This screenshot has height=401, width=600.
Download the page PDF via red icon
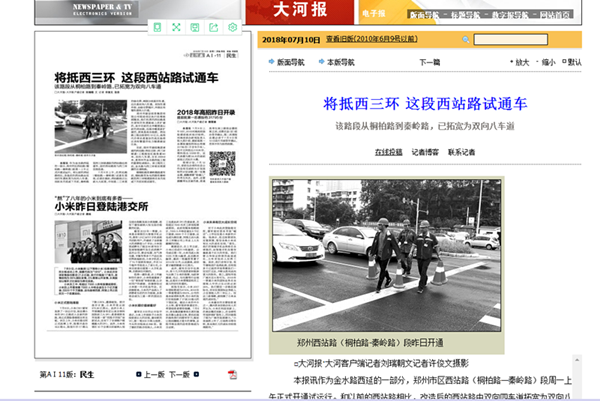[x=231, y=375]
